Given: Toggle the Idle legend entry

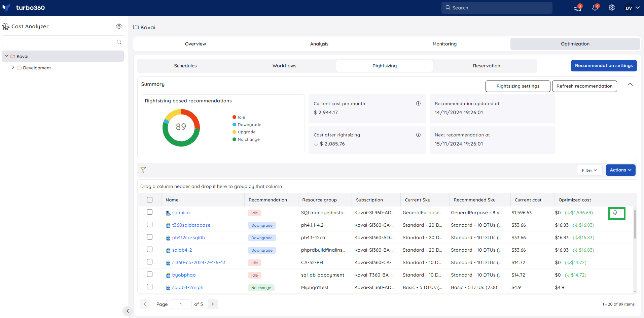Looking at the screenshot, I should [x=239, y=117].
